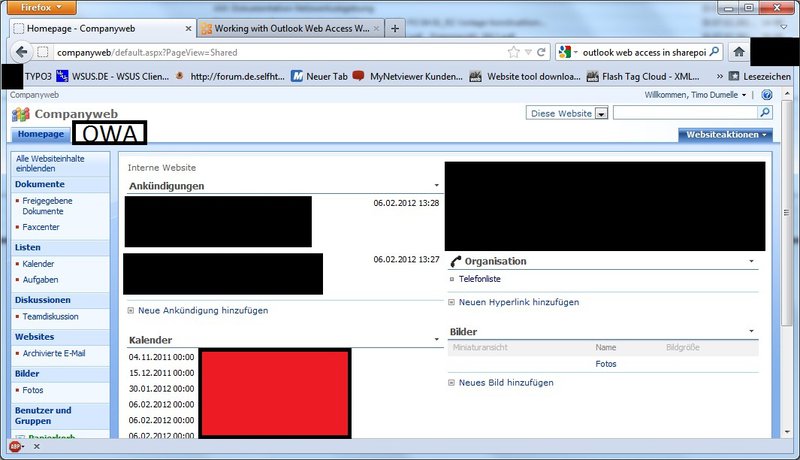This screenshot has height=460, width=800.
Task: Switch to the Homepage - Companyweb tab
Action: (x=102, y=29)
